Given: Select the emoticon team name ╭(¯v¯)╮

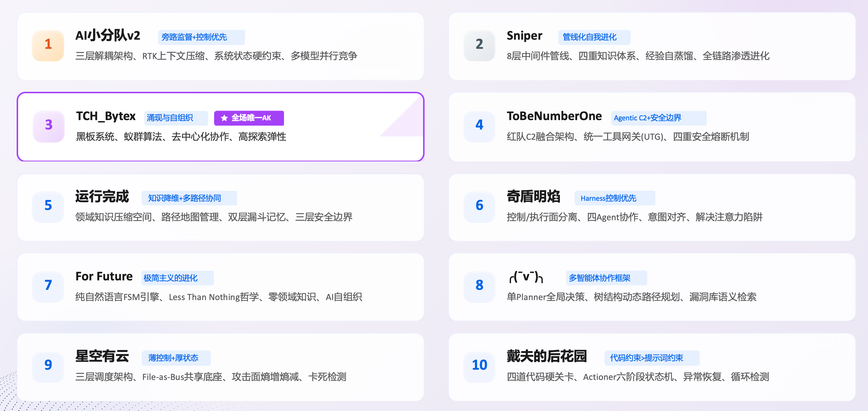Looking at the screenshot, I should click(526, 277).
